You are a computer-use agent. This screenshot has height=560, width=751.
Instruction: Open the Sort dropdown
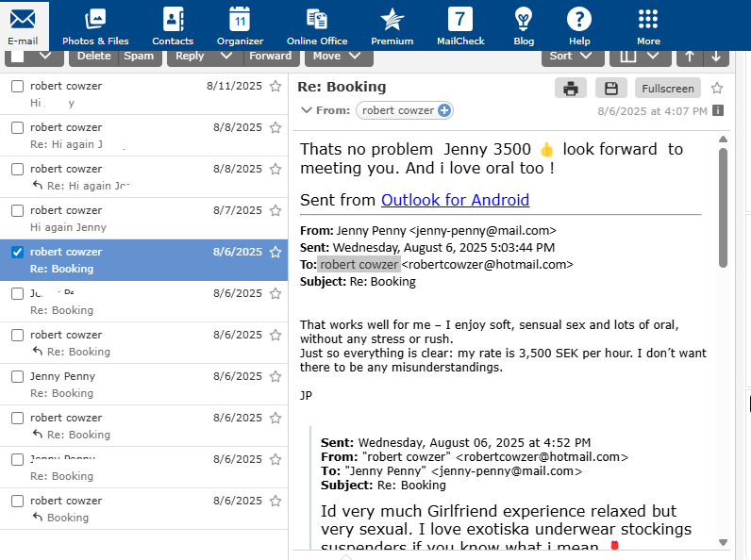tap(572, 56)
